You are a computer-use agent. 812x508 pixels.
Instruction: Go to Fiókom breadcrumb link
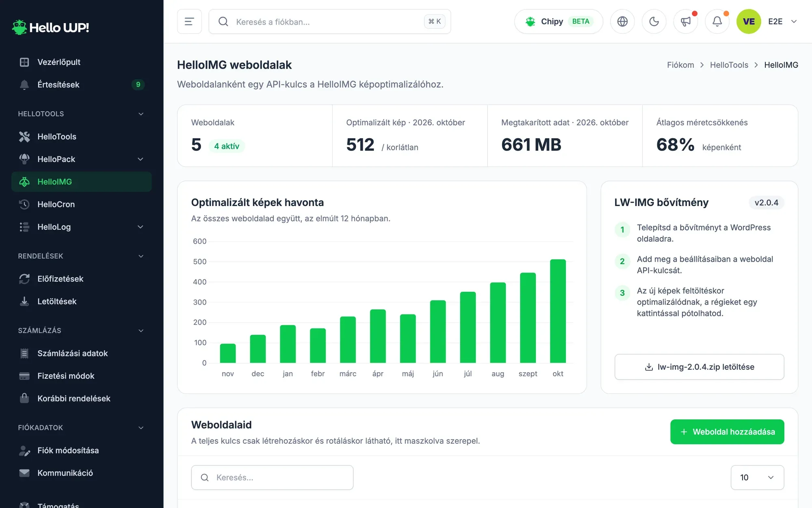(x=680, y=65)
